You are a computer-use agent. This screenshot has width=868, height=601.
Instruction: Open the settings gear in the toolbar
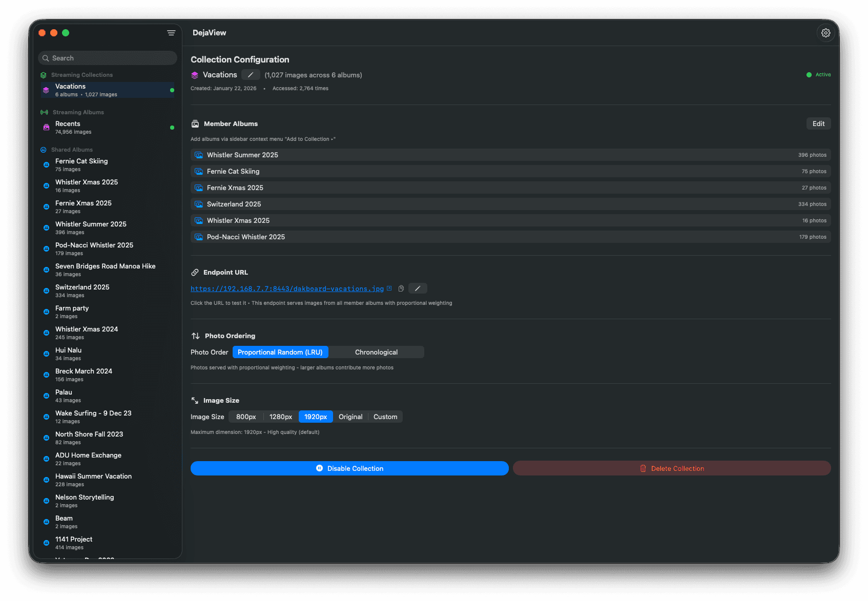pyautogui.click(x=825, y=32)
